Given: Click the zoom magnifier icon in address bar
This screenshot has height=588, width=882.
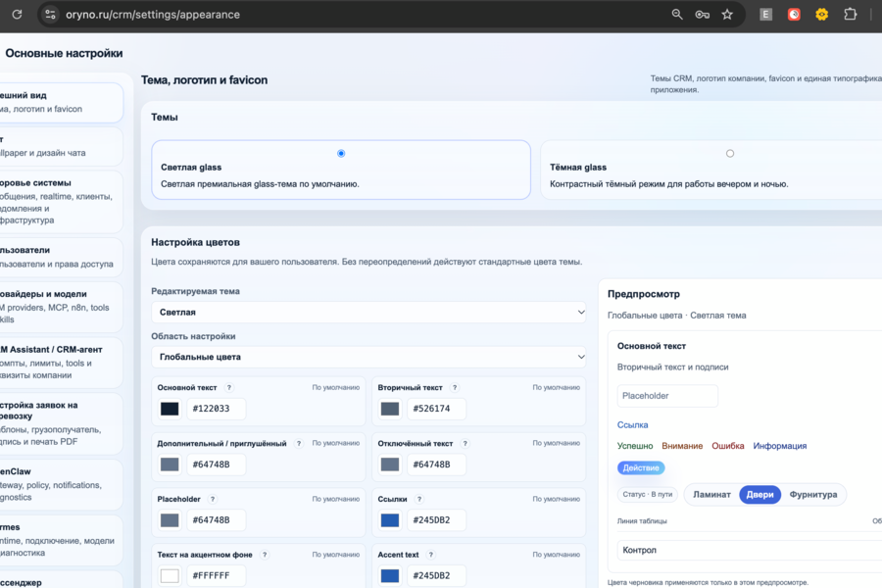Looking at the screenshot, I should [677, 14].
